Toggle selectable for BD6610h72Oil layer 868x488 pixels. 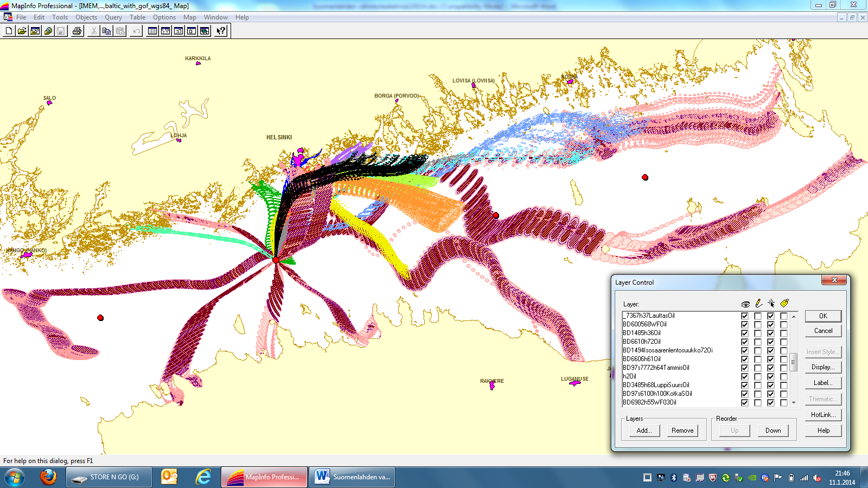[771, 342]
